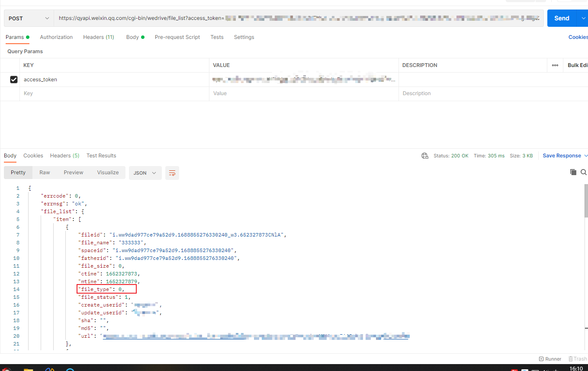
Task: Open the JSON format dropdown
Action: [x=145, y=173]
